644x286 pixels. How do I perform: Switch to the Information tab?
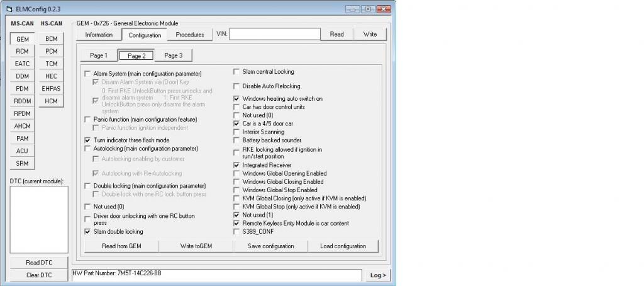[x=99, y=35]
